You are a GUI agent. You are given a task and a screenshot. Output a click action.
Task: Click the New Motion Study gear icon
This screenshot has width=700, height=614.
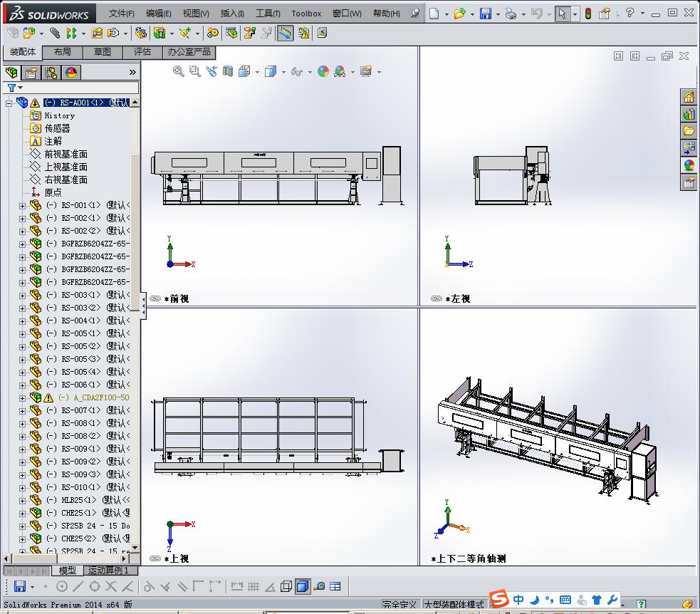coord(213,33)
